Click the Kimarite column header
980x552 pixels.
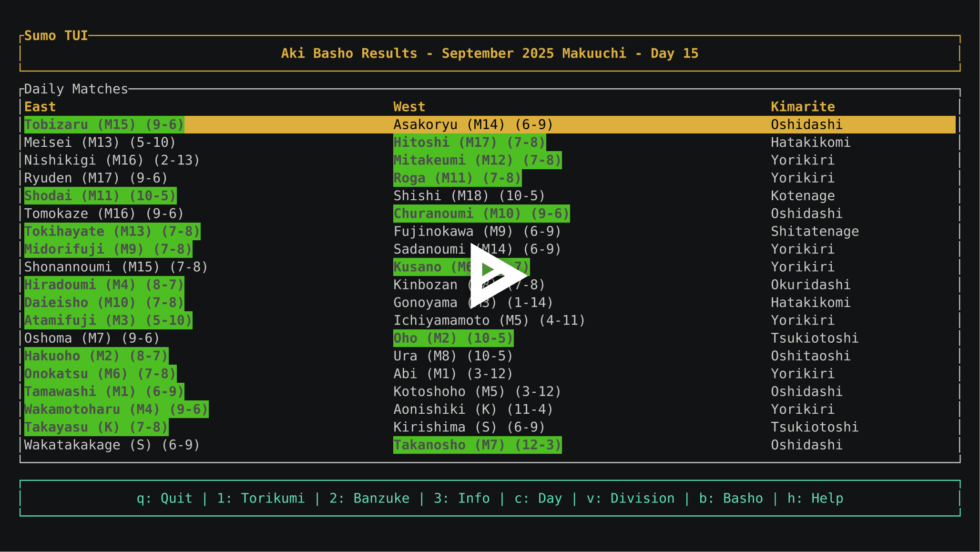pos(803,106)
